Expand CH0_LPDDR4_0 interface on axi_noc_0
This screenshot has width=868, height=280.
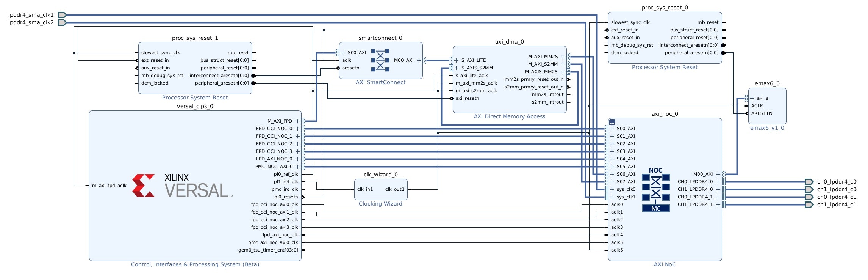click(718, 182)
